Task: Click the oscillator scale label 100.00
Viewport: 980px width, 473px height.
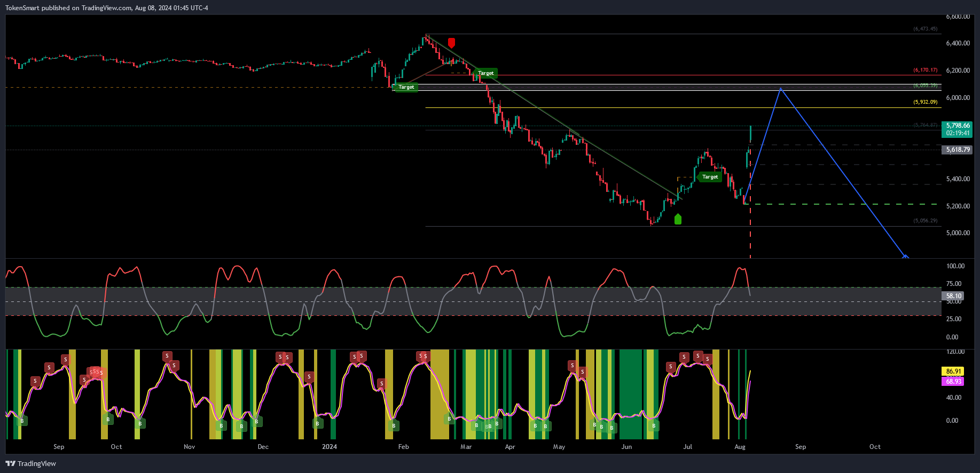Action: 955,266
